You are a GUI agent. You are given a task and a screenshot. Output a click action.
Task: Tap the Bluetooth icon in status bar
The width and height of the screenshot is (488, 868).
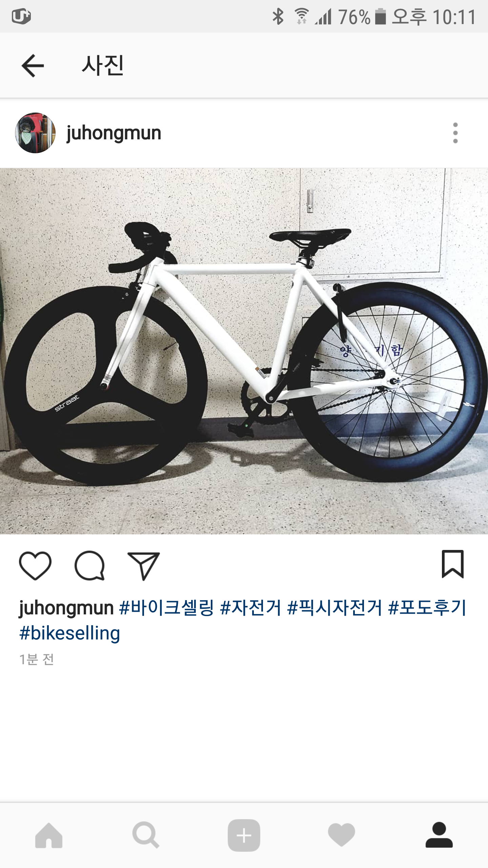pos(278,16)
